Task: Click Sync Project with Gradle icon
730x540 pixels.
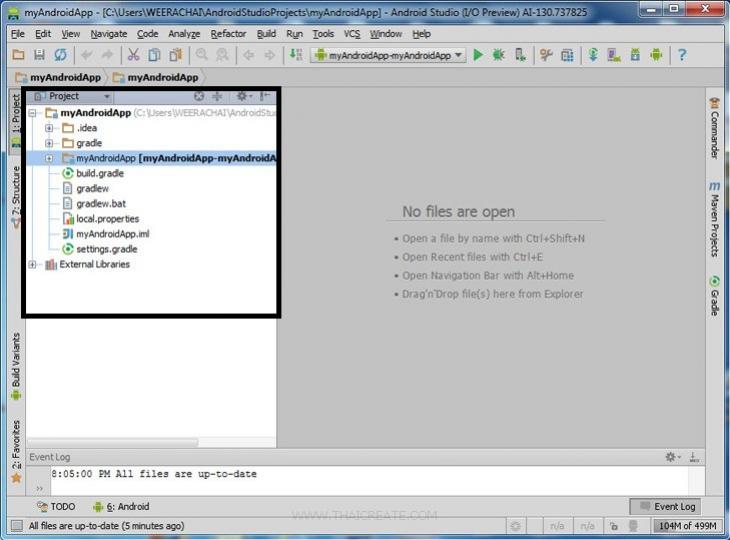Action: click(593, 55)
